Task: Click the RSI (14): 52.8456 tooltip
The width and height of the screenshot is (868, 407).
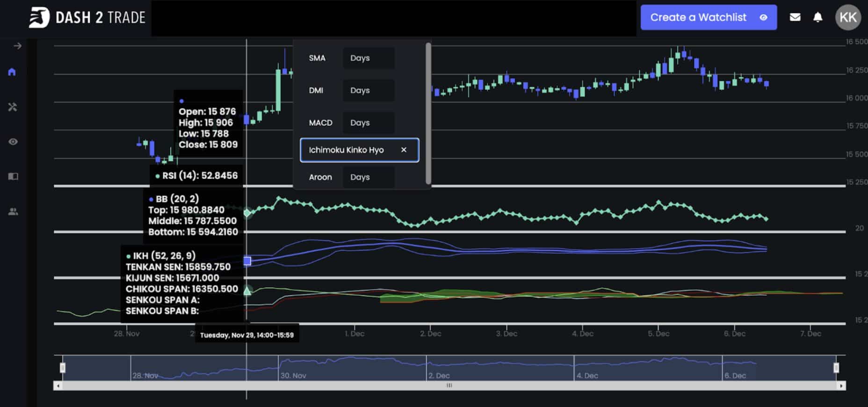Action: coord(196,176)
